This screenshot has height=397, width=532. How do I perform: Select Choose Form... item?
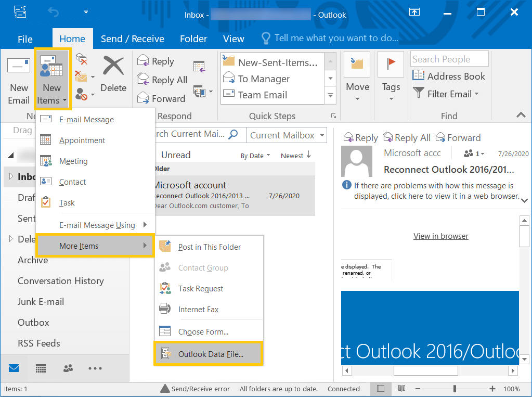tap(209, 331)
